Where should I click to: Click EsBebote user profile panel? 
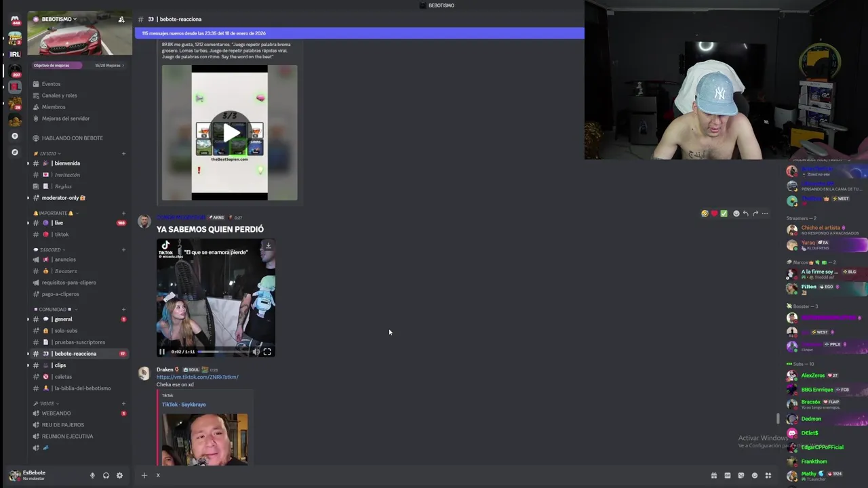click(x=45, y=475)
